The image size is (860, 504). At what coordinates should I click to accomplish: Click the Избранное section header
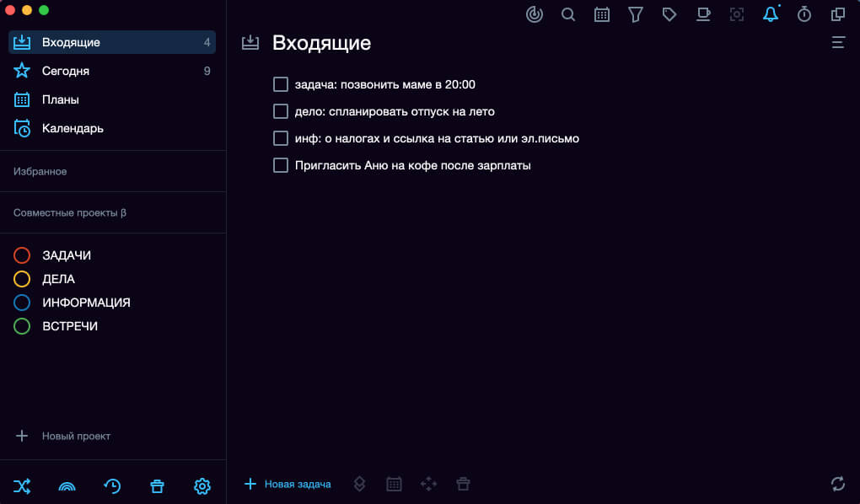[x=40, y=171]
